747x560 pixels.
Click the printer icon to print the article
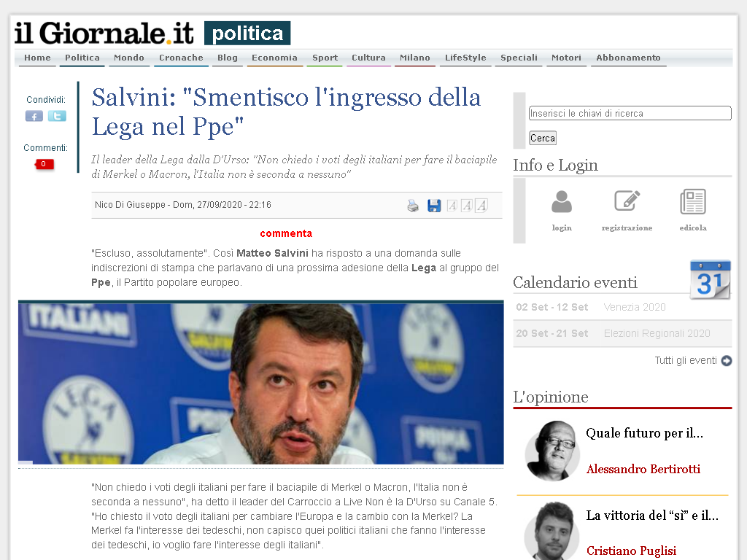[x=413, y=206]
